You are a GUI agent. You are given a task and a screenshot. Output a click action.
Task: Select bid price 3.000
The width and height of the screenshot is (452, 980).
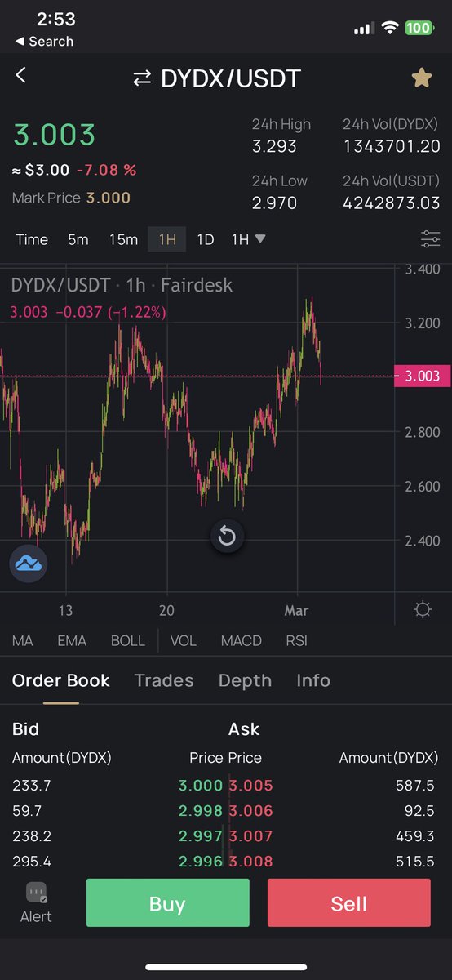coord(201,786)
